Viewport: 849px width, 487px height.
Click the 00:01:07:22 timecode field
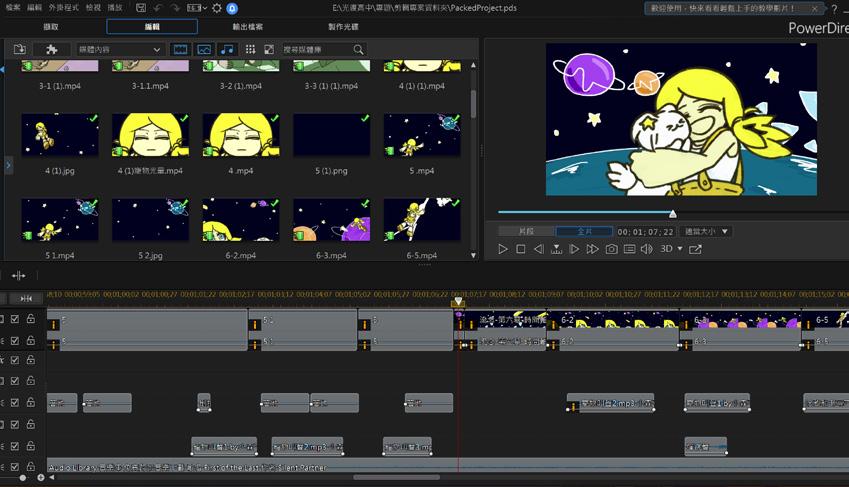point(645,232)
